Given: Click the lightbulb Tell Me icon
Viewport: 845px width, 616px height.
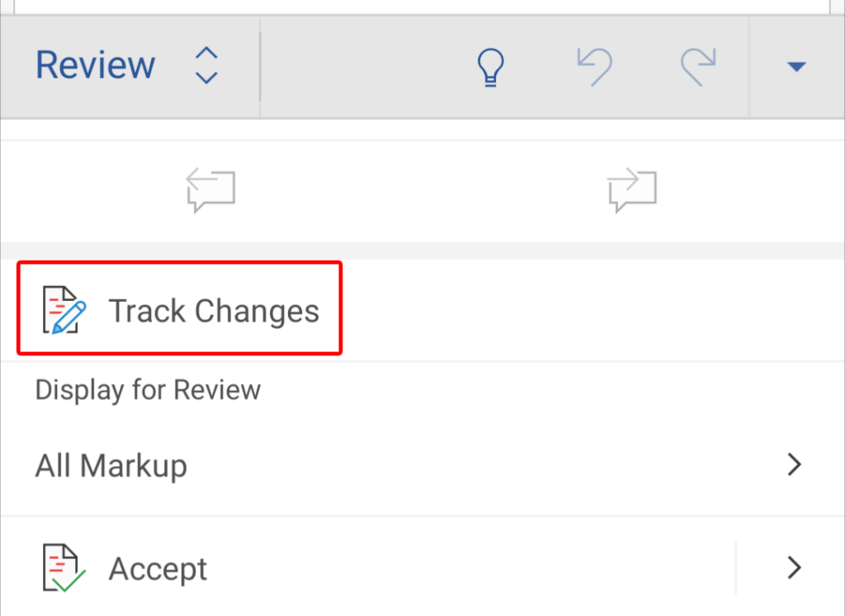Looking at the screenshot, I should tap(490, 67).
